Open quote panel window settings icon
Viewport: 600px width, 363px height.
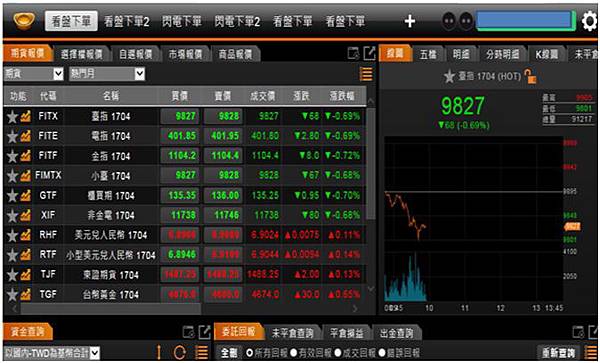click(x=353, y=54)
